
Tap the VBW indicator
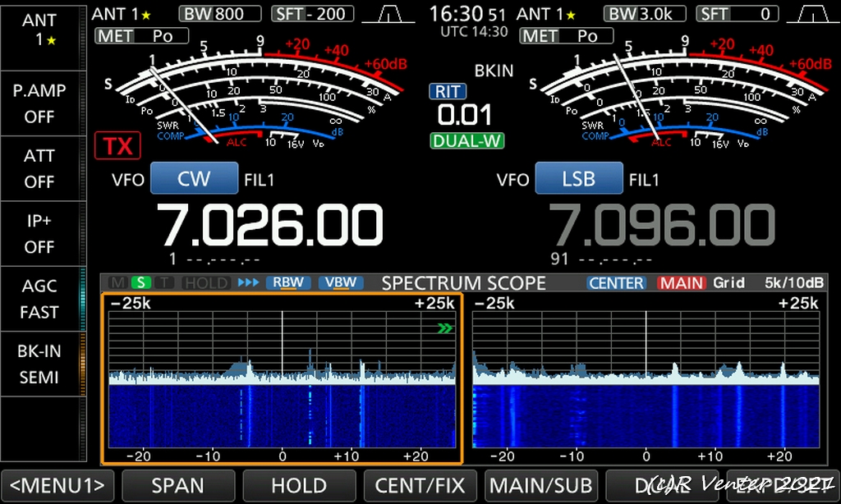pyautogui.click(x=341, y=282)
